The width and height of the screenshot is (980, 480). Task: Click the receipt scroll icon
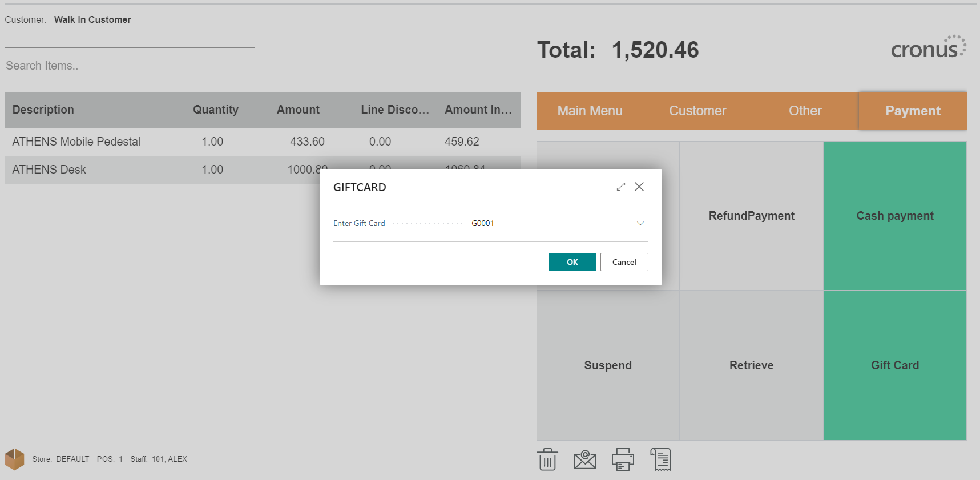pos(661,459)
